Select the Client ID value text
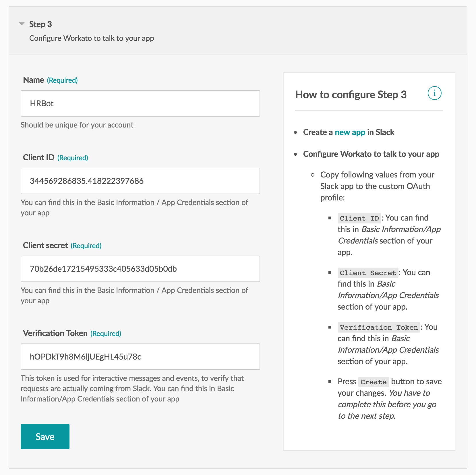Image resolution: width=476 pixels, height=475 pixels. coord(87,181)
